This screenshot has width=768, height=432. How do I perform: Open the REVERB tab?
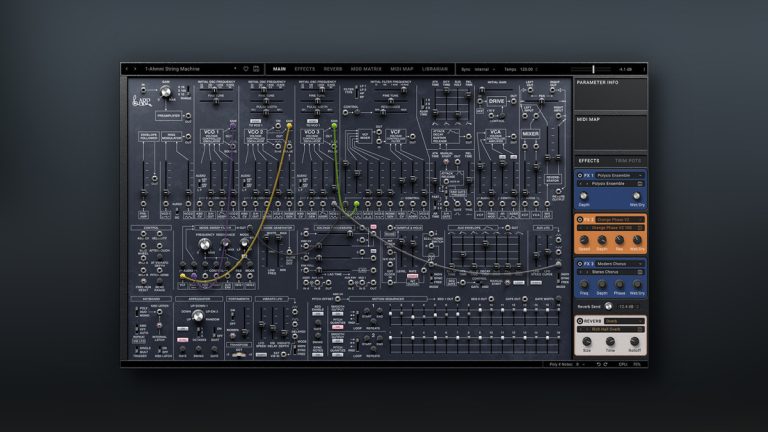click(x=333, y=69)
